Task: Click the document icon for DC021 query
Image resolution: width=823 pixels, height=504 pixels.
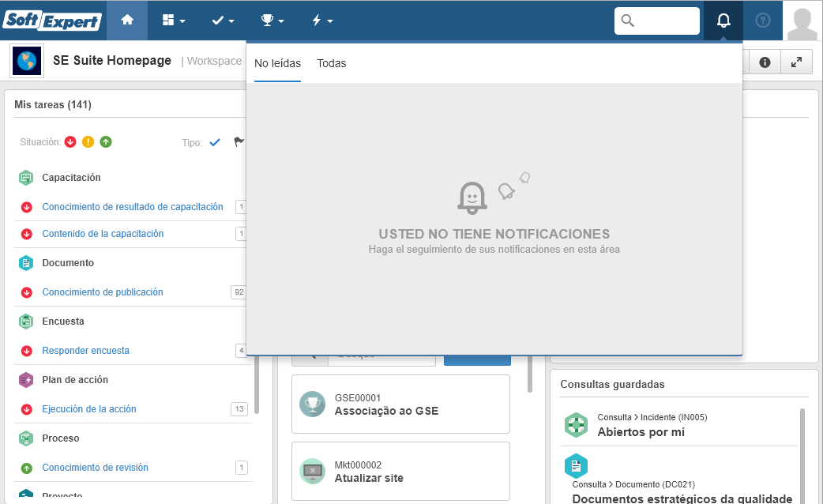Action: tap(576, 466)
